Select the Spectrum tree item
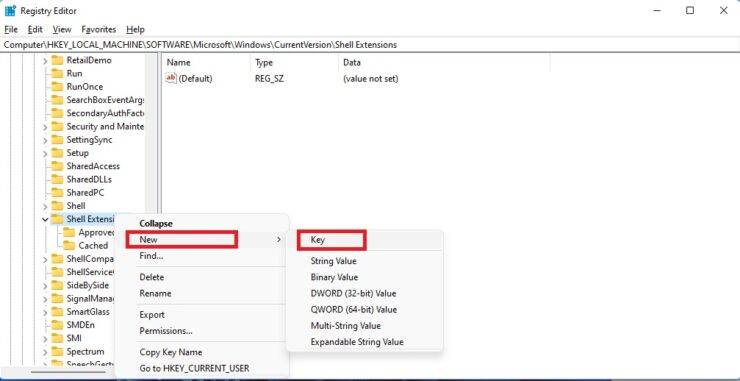Image resolution: width=740 pixels, height=381 pixels. coord(85,351)
